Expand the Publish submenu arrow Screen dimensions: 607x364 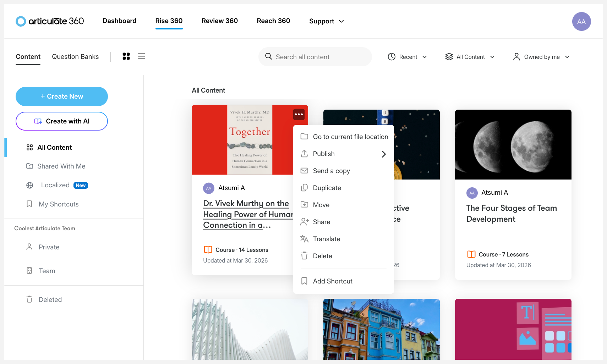(x=383, y=154)
